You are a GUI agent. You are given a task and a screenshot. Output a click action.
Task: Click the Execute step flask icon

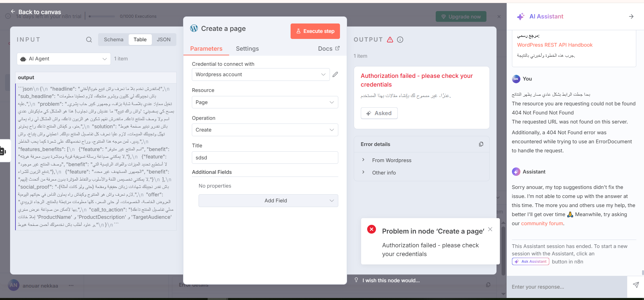(298, 31)
